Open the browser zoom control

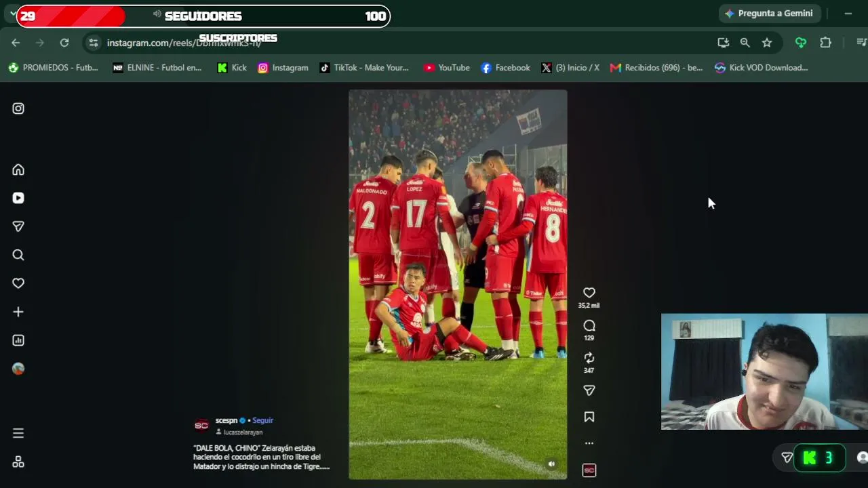pyautogui.click(x=745, y=43)
